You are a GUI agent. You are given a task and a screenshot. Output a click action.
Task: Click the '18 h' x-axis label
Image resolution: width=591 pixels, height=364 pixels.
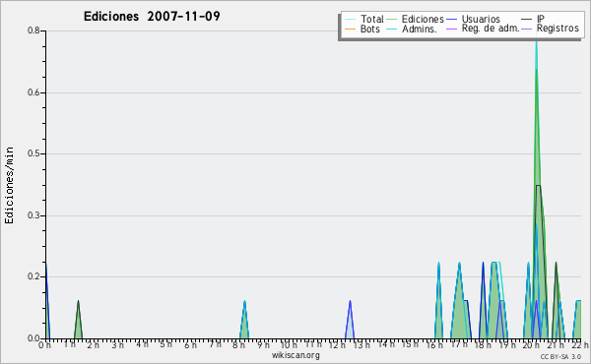(483, 344)
